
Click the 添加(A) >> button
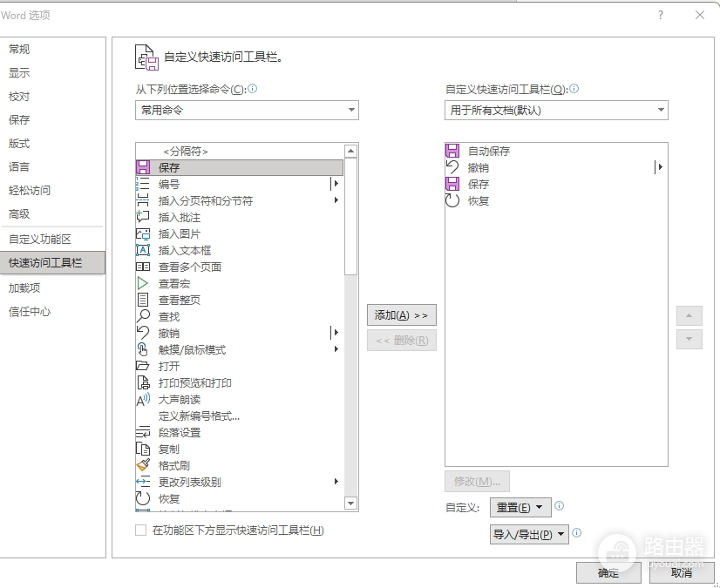[402, 315]
